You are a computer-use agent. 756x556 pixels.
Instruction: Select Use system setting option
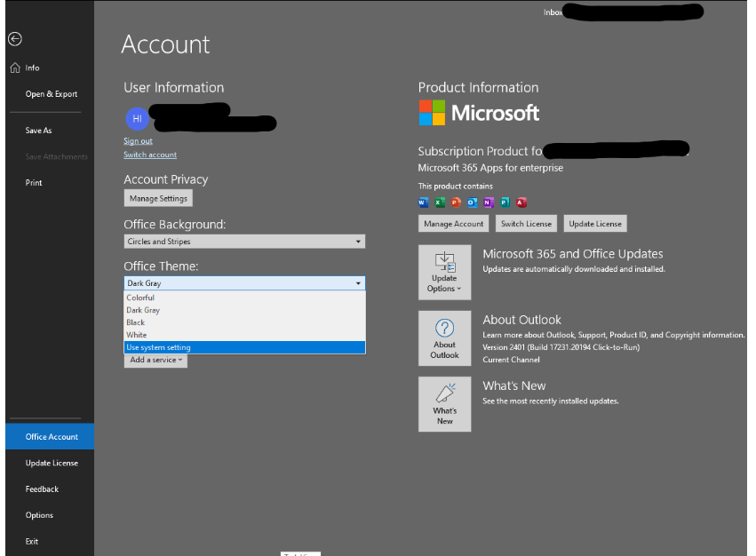tap(244, 347)
